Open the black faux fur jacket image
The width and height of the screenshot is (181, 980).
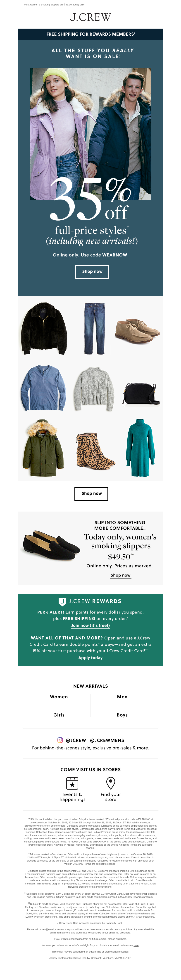(44, 329)
